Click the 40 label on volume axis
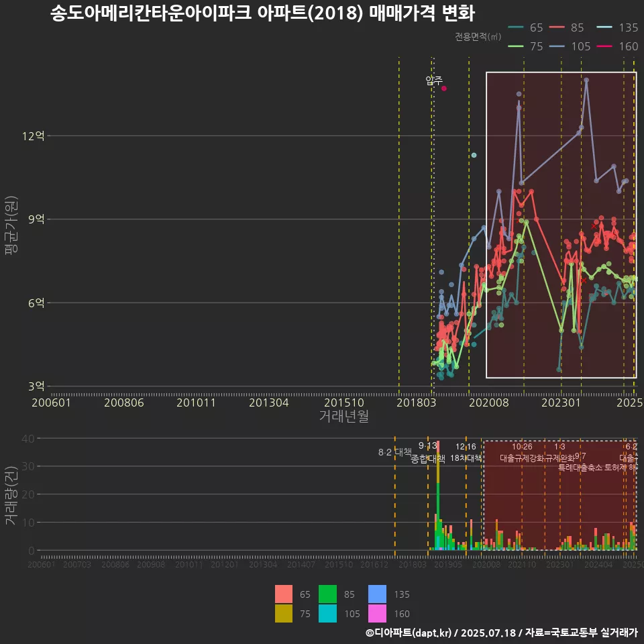The width and height of the screenshot is (644, 644). [28, 439]
